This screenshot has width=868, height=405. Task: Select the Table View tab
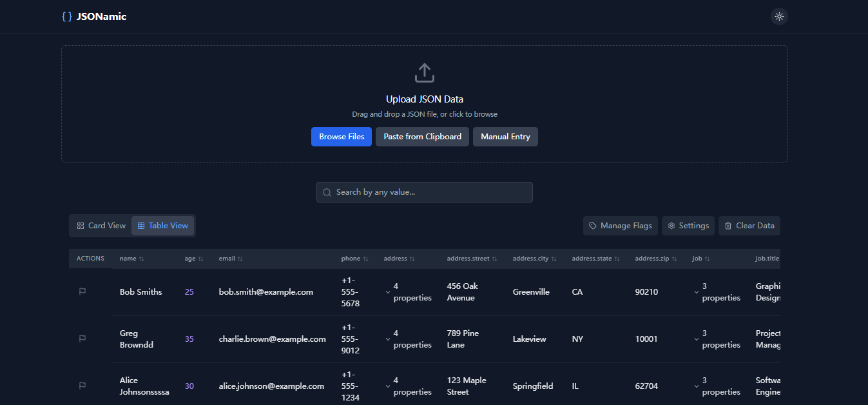tap(163, 225)
